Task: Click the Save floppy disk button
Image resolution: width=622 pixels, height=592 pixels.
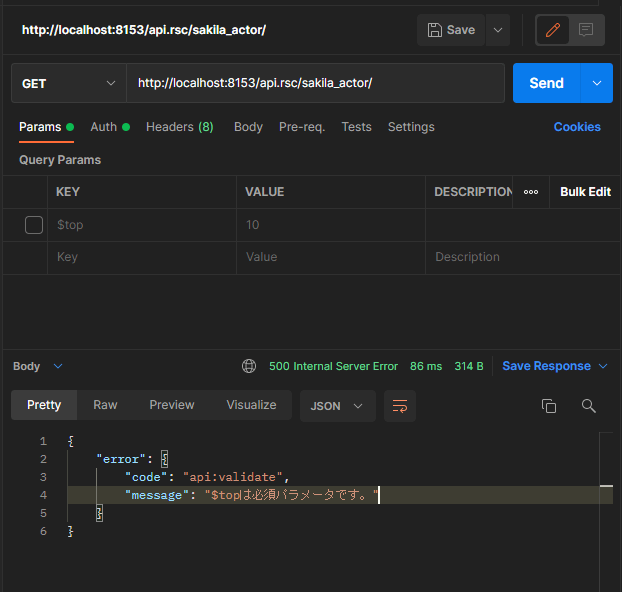Action: pos(451,30)
